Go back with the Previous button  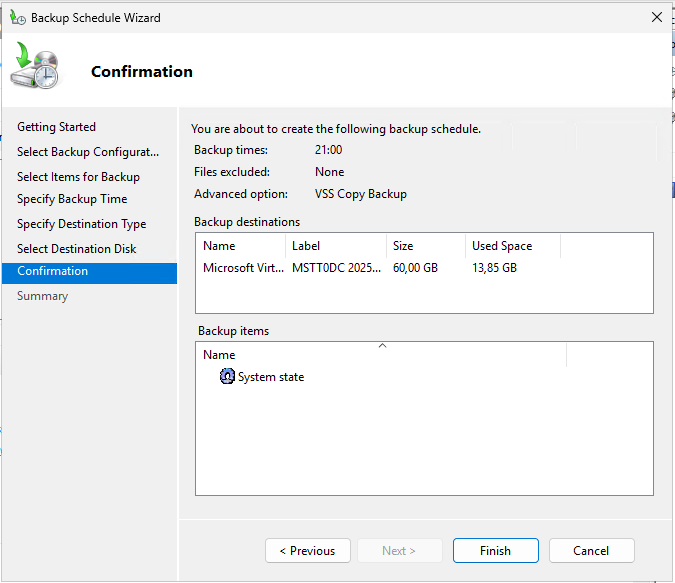tap(307, 551)
